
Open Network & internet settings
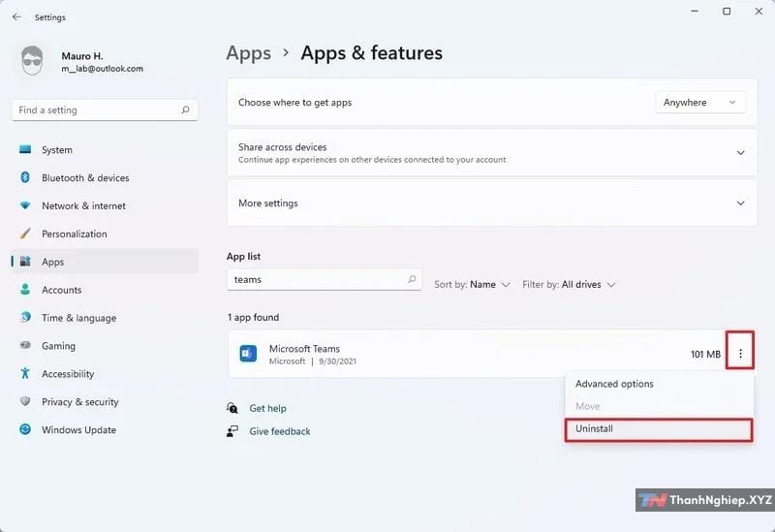tap(105, 205)
